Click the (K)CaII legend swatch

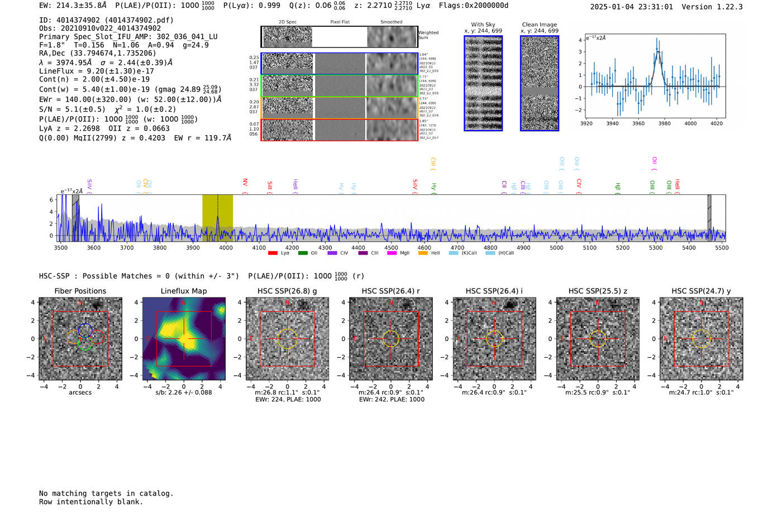tap(454, 253)
